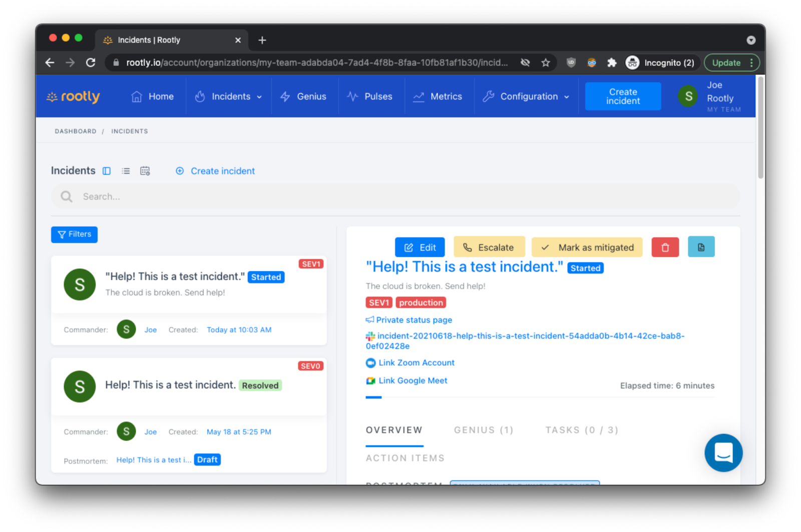The width and height of the screenshot is (801, 532).
Task: Click the Incognito (2) profile indicator
Action: click(660, 63)
